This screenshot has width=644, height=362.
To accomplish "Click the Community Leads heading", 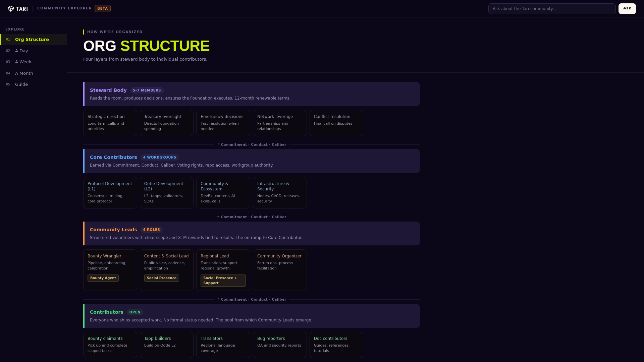I will click(113, 230).
